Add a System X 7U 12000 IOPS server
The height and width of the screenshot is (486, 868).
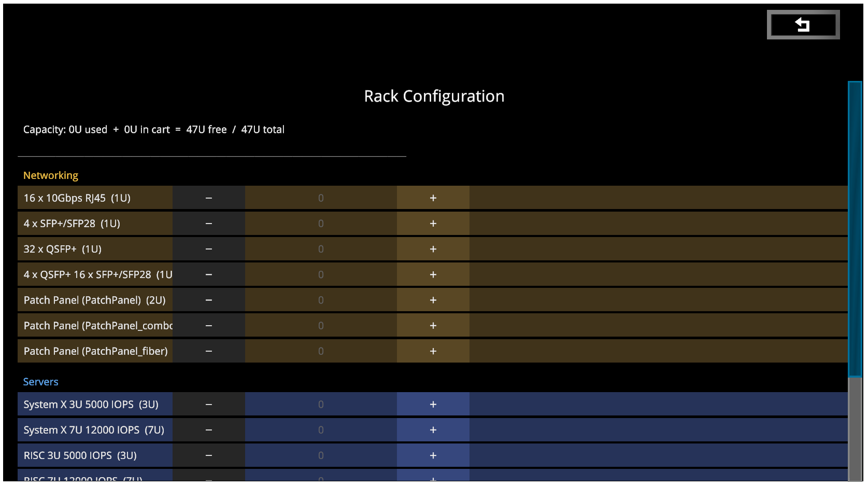[x=433, y=430]
